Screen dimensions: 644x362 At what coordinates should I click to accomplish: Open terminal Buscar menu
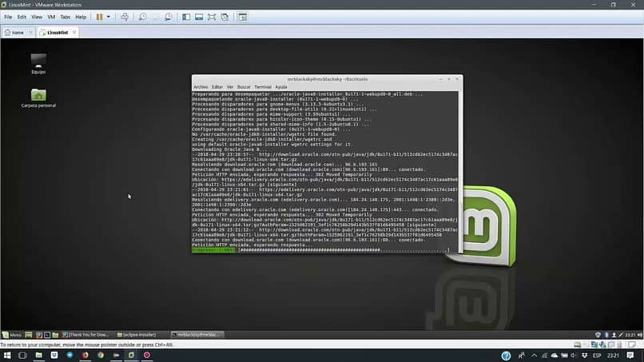(244, 86)
